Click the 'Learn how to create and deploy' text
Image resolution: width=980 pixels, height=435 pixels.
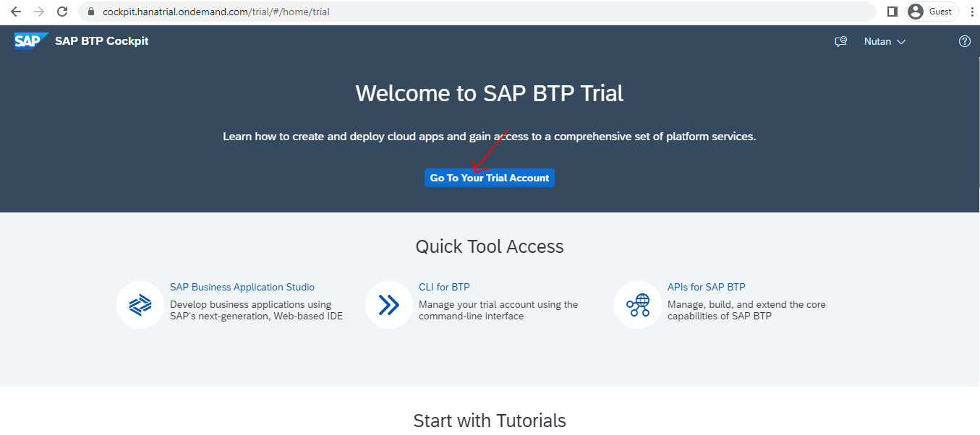tap(490, 136)
